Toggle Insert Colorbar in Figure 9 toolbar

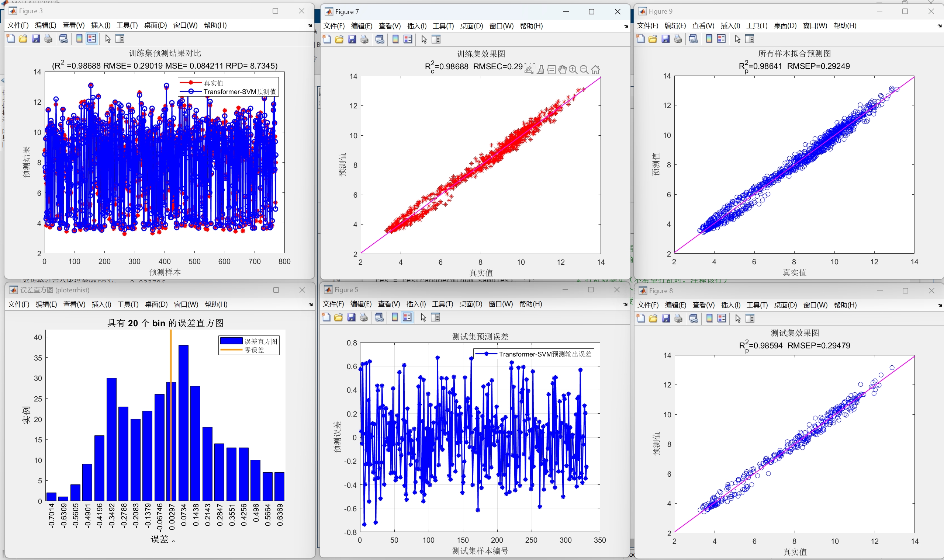click(709, 39)
